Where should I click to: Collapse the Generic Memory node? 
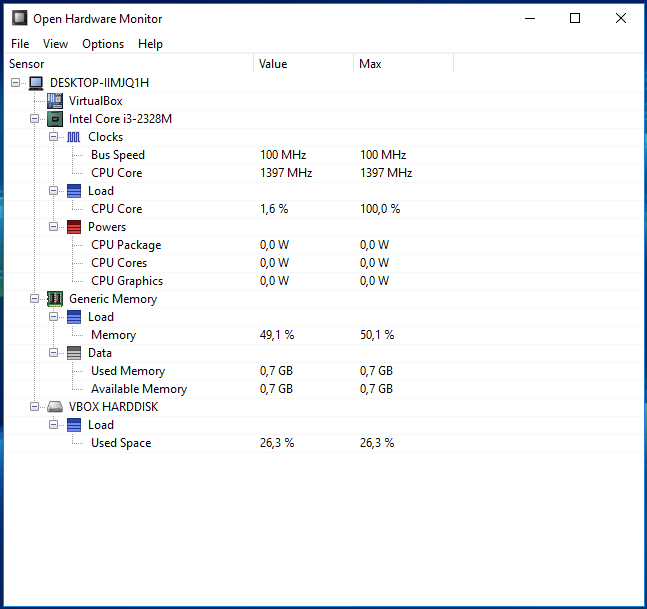34,299
